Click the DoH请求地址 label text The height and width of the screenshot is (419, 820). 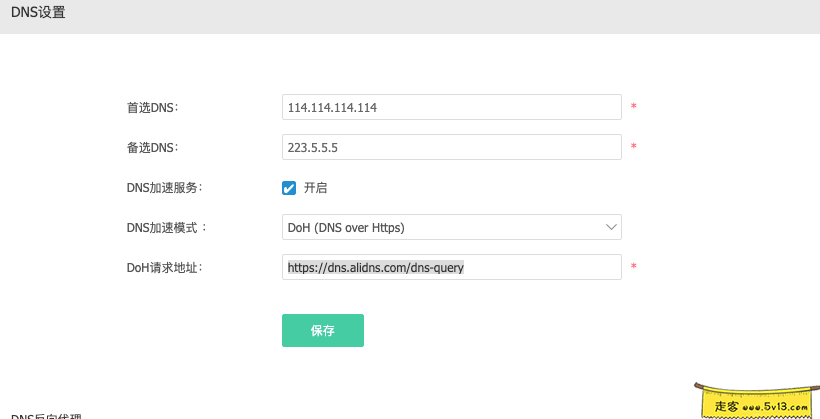[164, 267]
